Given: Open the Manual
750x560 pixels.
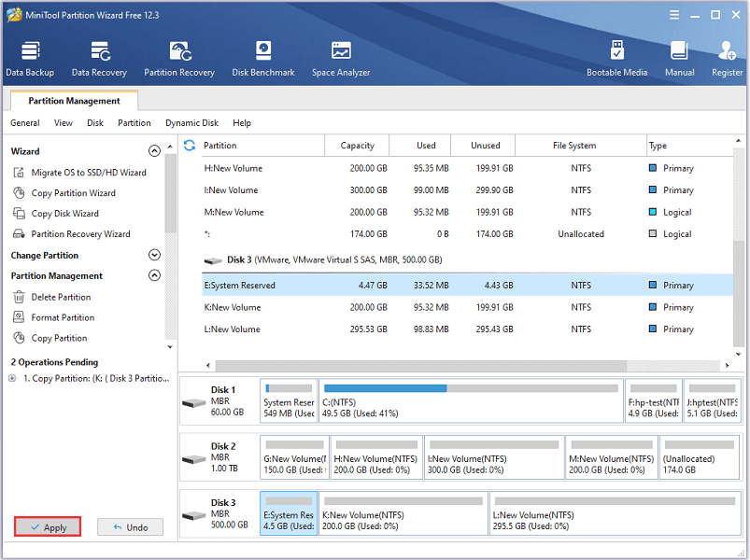Looking at the screenshot, I should 680,59.
